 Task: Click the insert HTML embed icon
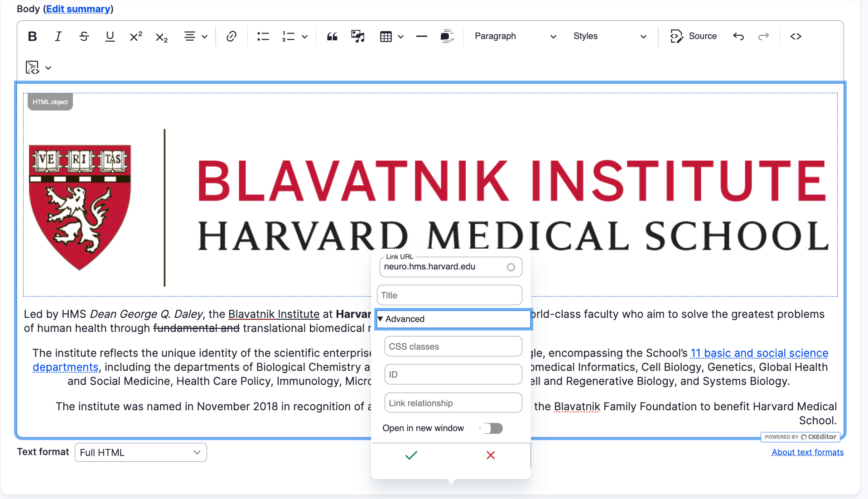(32, 67)
